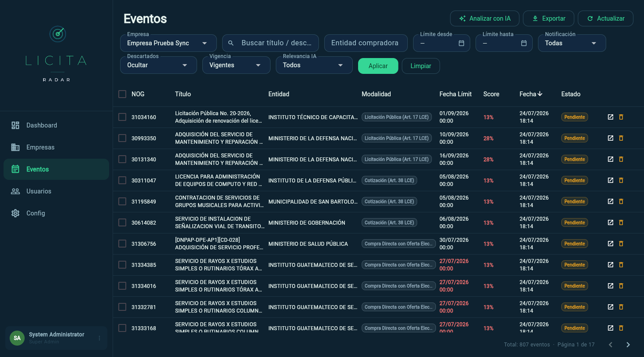Open external link for NOG 31195849
Viewport: 644px width, 357px height.
[611, 201]
